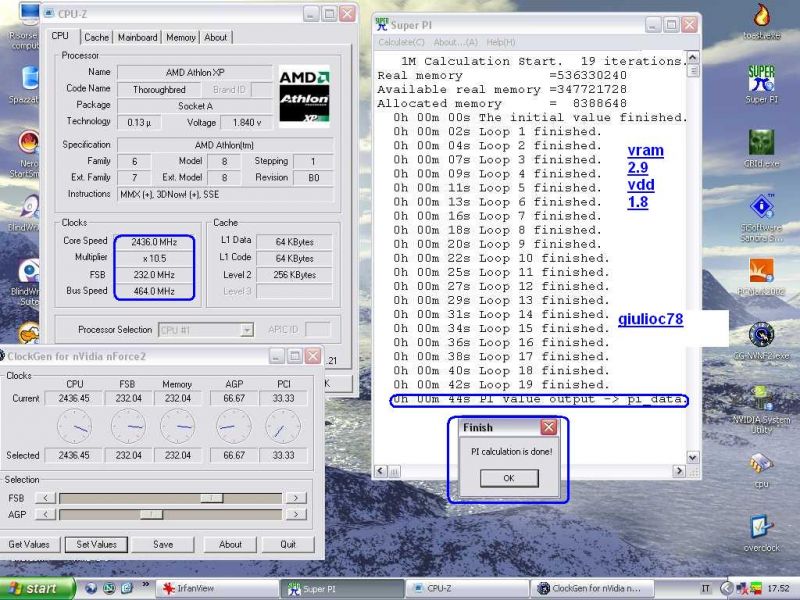Viewport: 800px width, 600px height.
Task: Click the Super PI horizontal scrollbar right arrow
Action: click(x=679, y=470)
